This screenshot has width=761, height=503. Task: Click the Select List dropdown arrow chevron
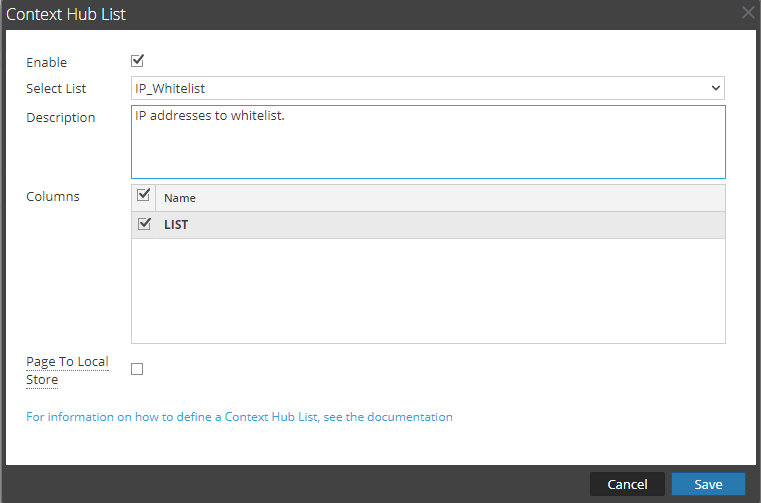pos(715,88)
